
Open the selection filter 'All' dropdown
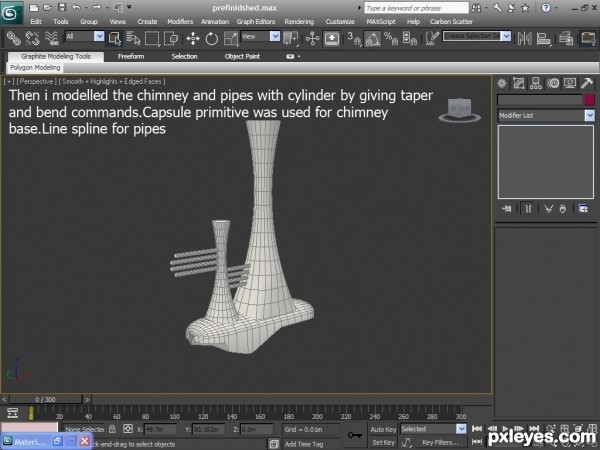click(99, 36)
